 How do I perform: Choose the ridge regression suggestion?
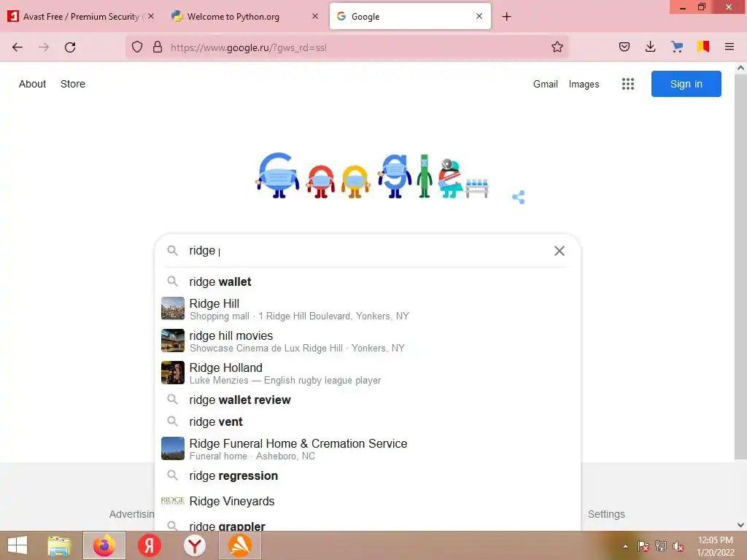point(368,475)
